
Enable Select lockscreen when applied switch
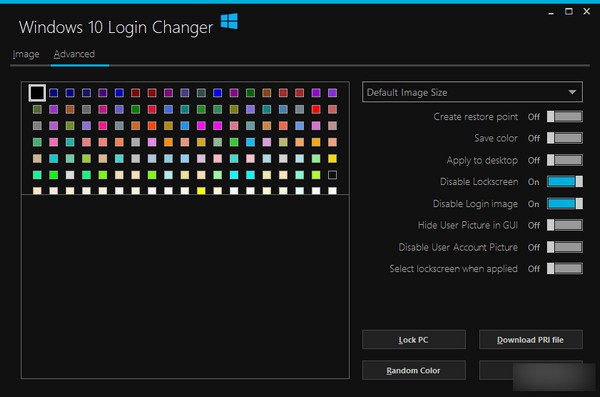565,268
